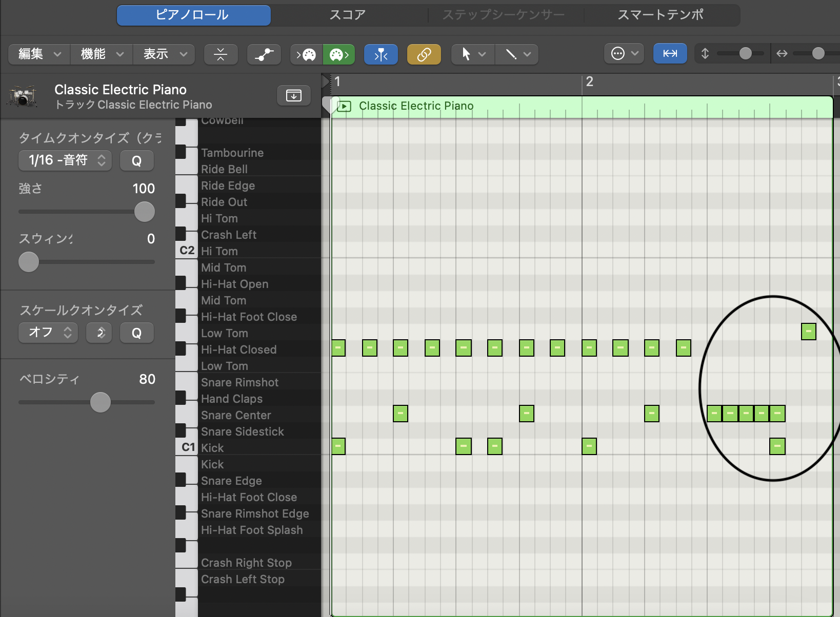
Task: Toggle the automation curve button
Action: tap(264, 54)
